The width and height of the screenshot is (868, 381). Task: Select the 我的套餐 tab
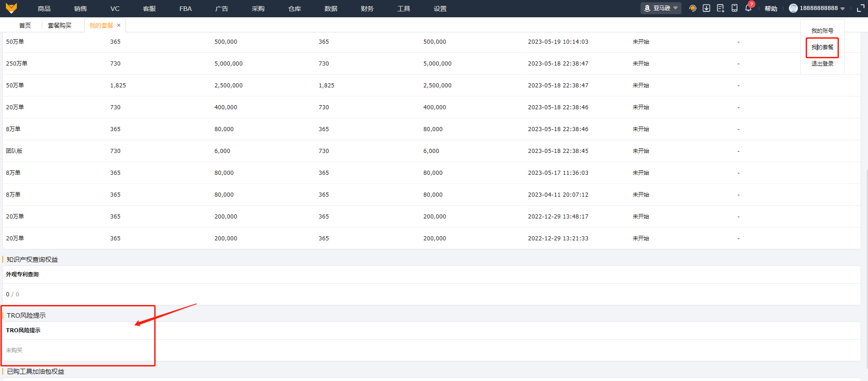pos(101,25)
